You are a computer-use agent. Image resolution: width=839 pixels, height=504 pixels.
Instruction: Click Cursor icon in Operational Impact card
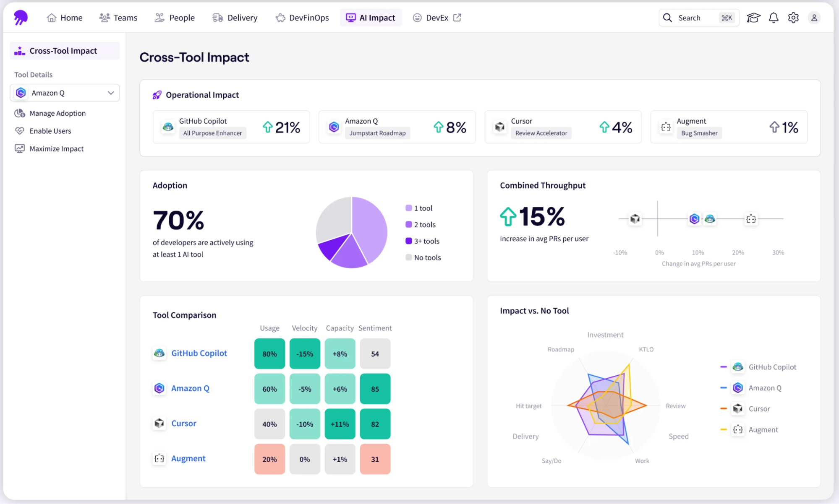500,127
